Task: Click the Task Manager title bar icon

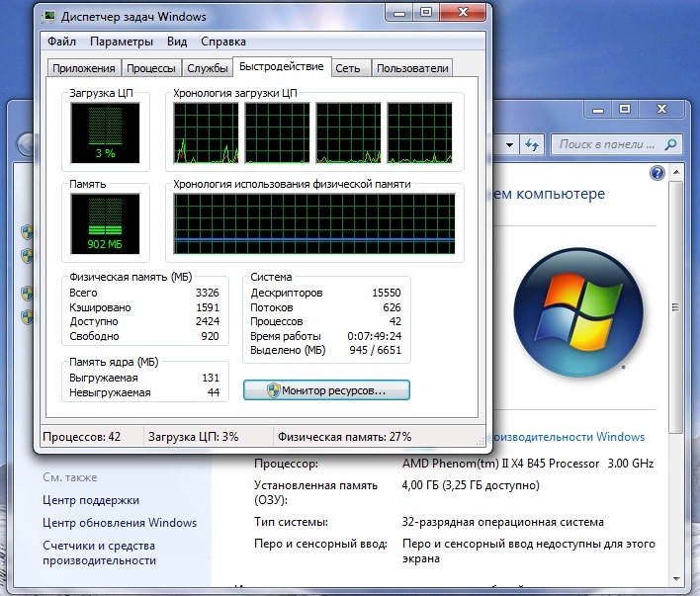Action: (x=48, y=17)
